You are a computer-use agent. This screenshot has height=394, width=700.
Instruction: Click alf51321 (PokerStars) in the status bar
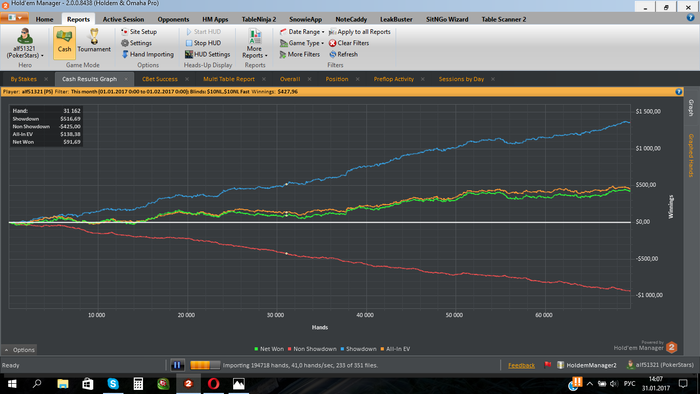tap(660, 365)
